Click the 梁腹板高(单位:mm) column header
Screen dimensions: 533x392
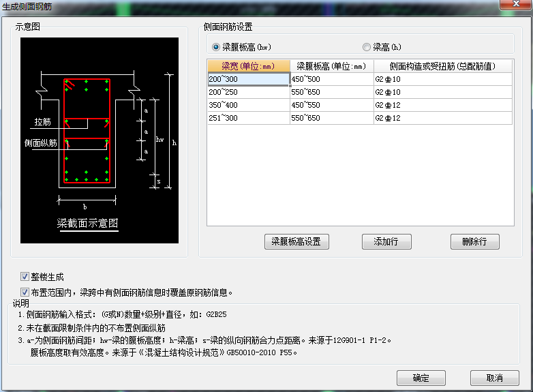click(x=332, y=66)
